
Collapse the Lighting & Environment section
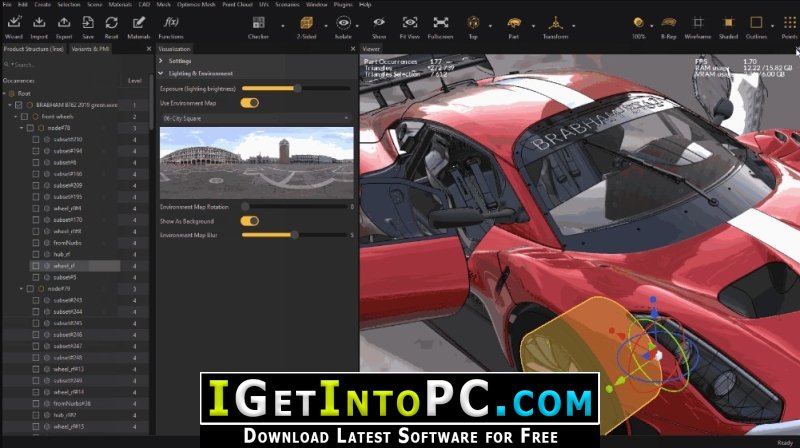161,73
